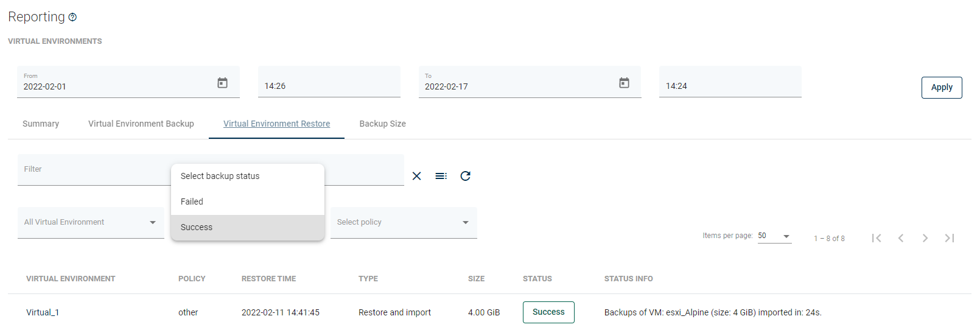
Task: Clear the filter with the X icon
Action: [x=416, y=176]
